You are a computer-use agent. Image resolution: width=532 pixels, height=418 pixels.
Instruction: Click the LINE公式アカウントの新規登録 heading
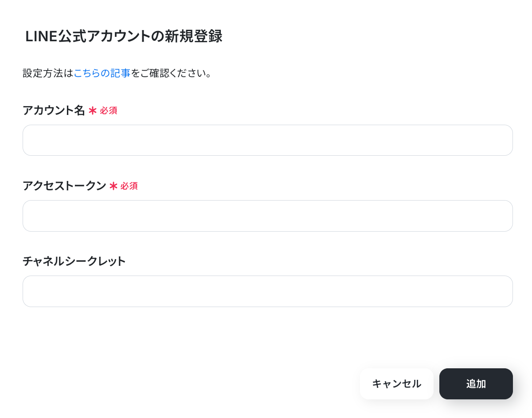(124, 36)
